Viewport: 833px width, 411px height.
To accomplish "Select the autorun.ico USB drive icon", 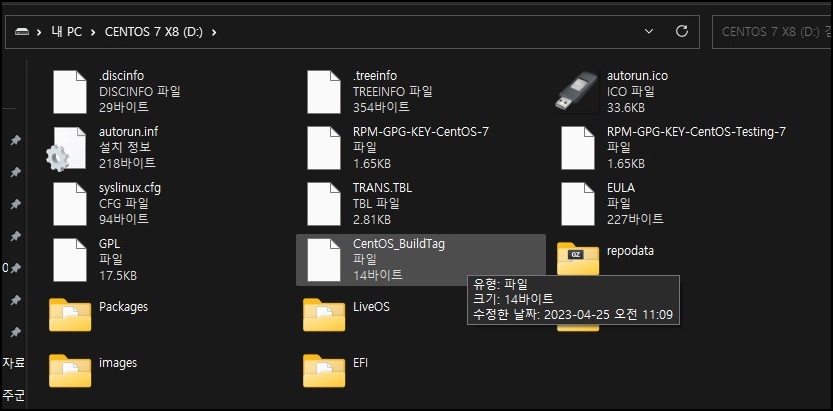I will click(577, 92).
